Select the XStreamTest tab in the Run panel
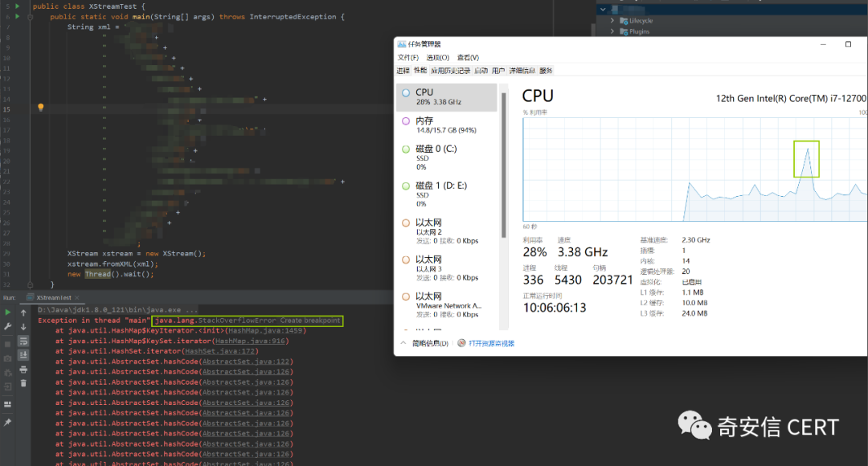Viewport: 868px width, 466px height. point(53,298)
